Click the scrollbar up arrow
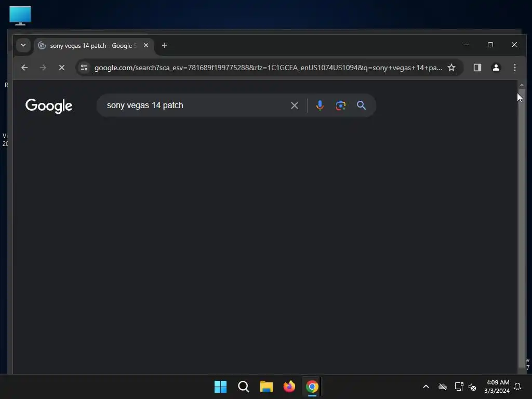Screen dimensions: 532x399 point(522,85)
